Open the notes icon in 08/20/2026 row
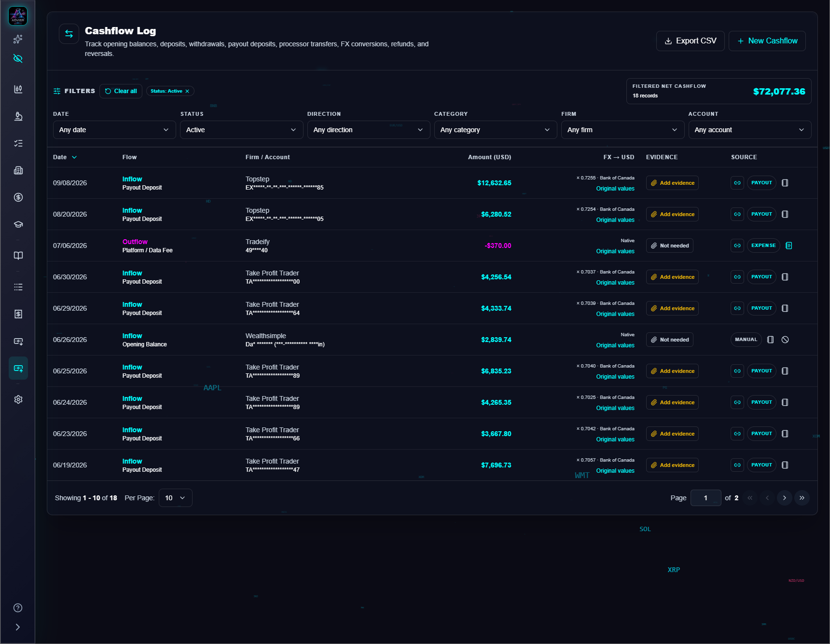This screenshot has height=644, width=830. tap(785, 214)
